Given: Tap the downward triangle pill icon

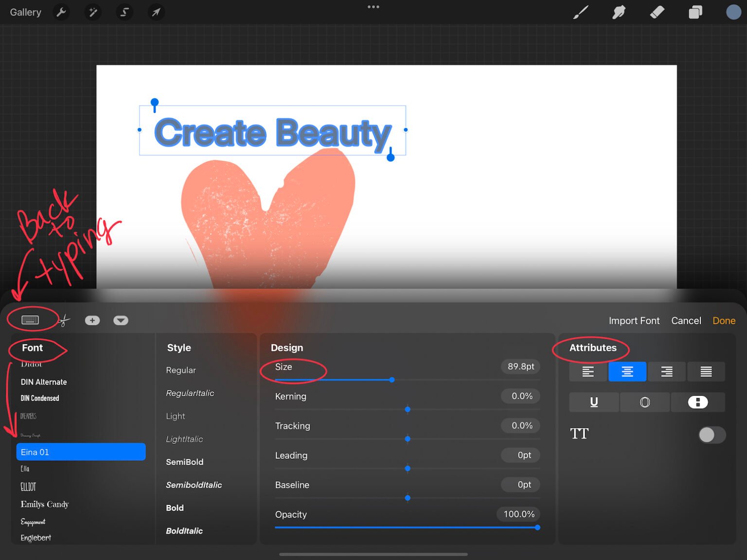Looking at the screenshot, I should click(x=121, y=320).
